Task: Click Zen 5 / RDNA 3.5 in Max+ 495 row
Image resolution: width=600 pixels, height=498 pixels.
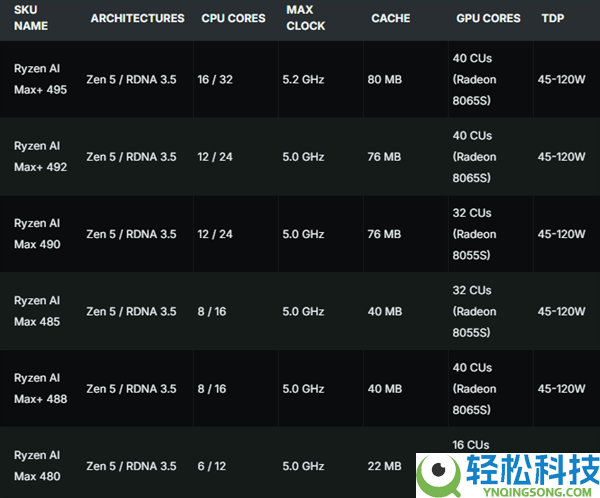Action: pos(131,79)
